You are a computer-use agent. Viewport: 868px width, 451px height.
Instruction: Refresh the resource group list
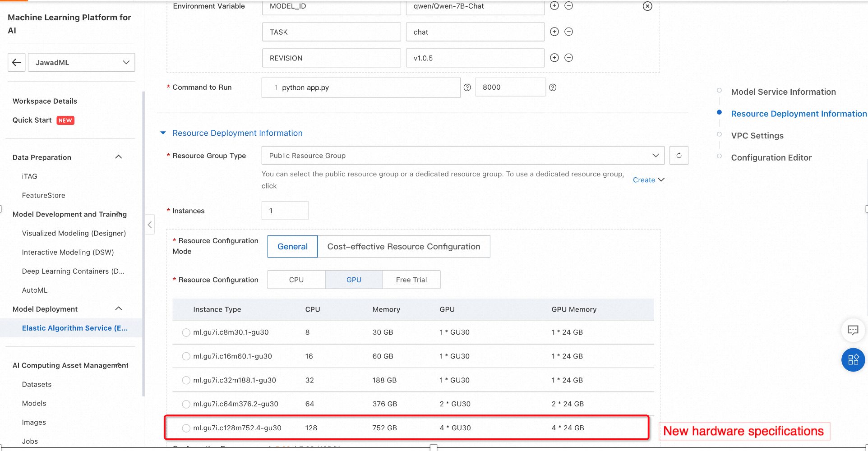[679, 156]
